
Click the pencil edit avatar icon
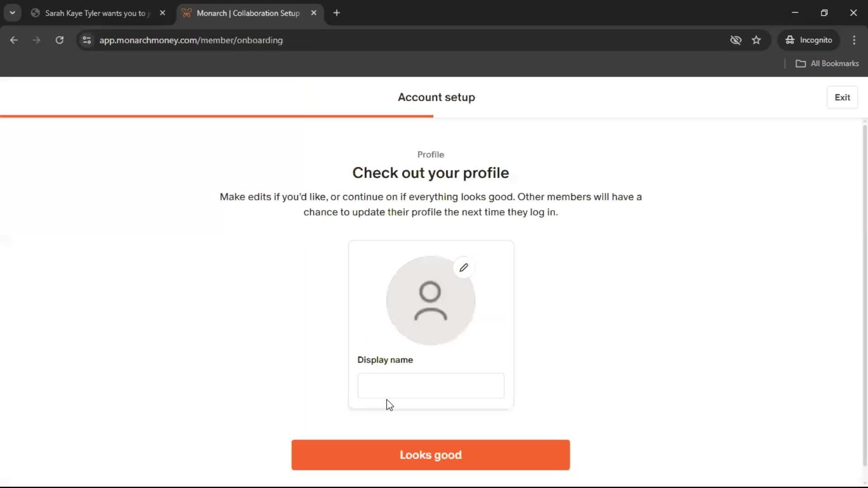pos(463,268)
